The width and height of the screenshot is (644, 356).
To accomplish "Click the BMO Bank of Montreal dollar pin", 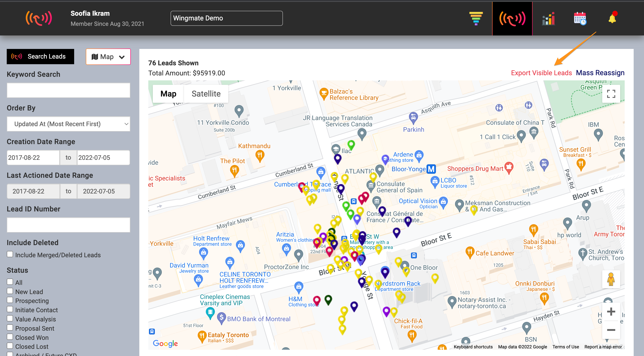I will [x=221, y=318].
